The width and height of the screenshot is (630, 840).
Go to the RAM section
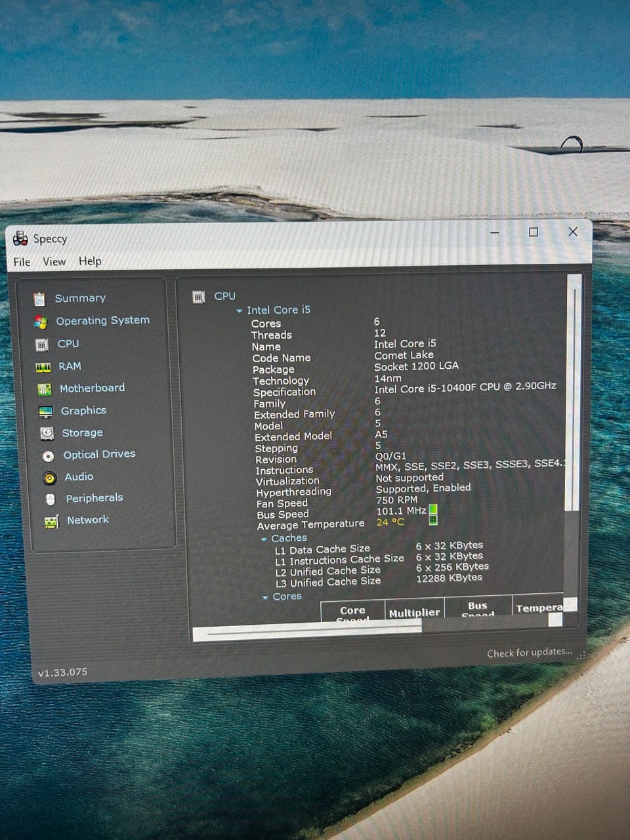(70, 366)
